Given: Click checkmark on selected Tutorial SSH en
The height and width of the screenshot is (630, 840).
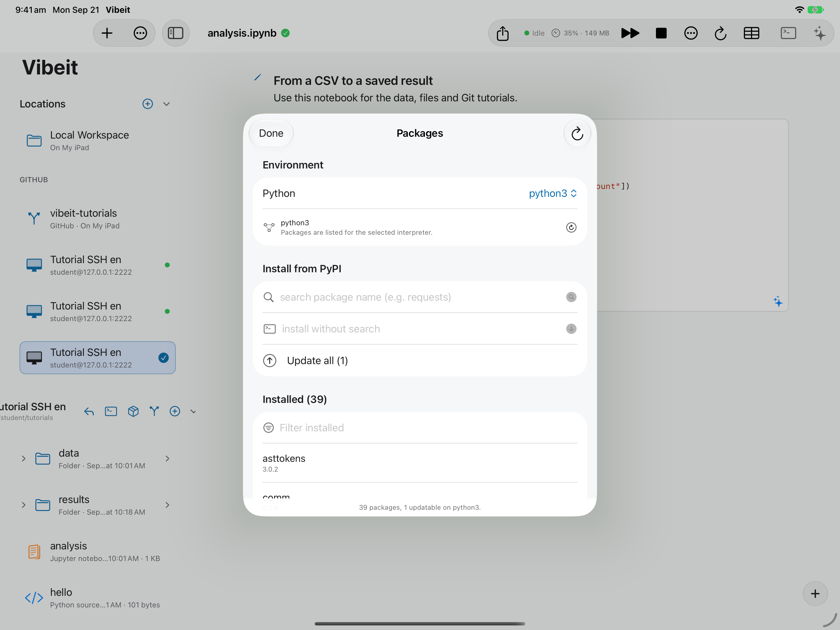Looking at the screenshot, I should [x=163, y=358].
